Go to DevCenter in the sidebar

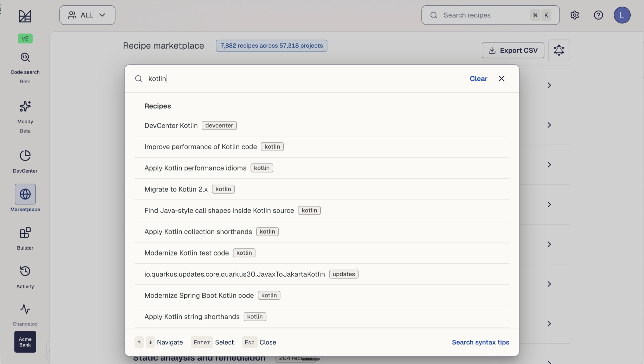click(x=25, y=161)
